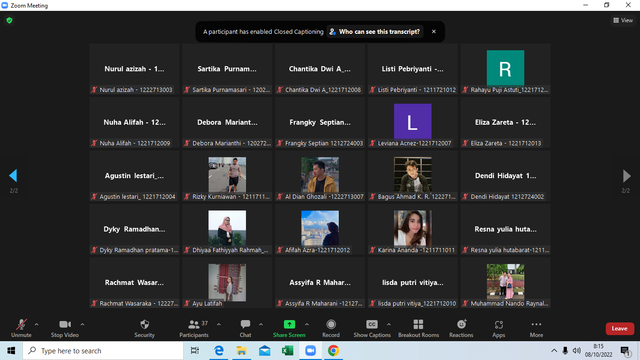Select Rizky Kurniawan's video thumbnail
Viewport: 640px width, 360px height.
[x=227, y=175]
